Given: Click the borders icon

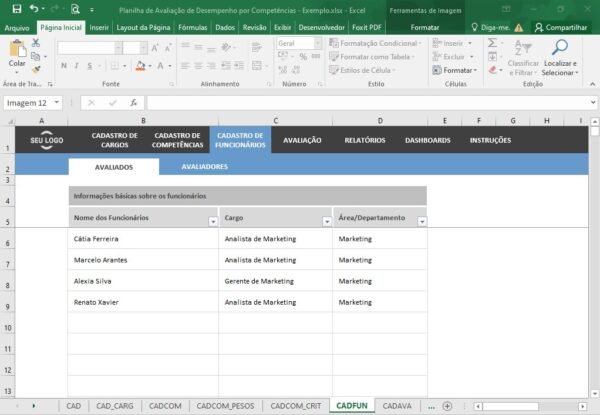Looking at the screenshot, I should (114, 66).
